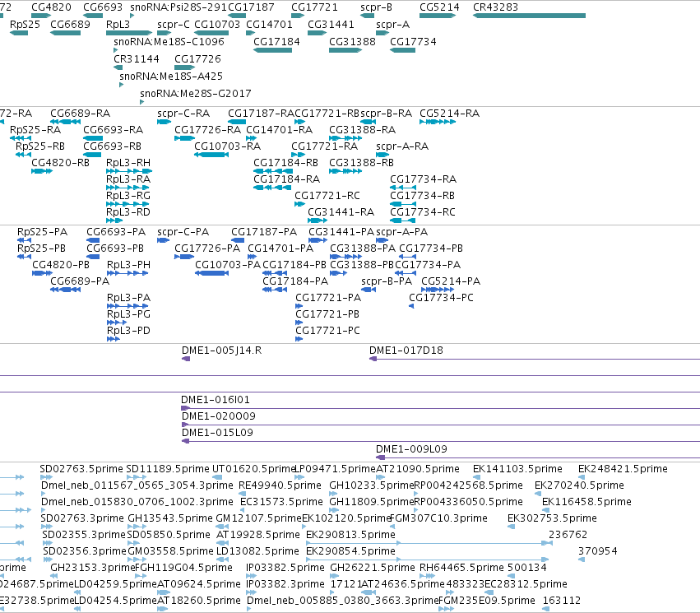
Task: Click the CG6689-RA transcript label
Action: click(80, 113)
